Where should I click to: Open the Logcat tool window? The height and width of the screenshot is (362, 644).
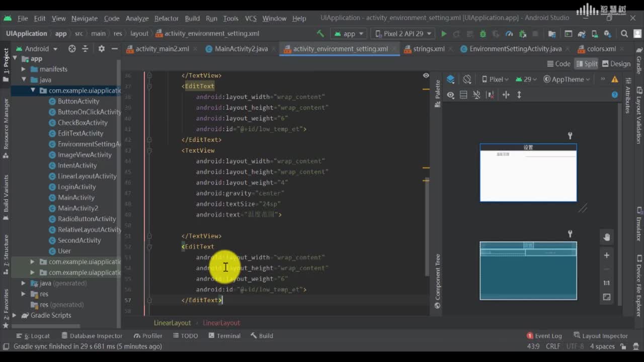click(x=33, y=336)
